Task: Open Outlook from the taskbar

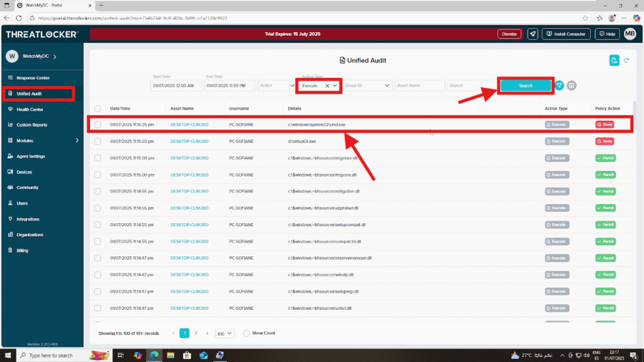Action: [x=203, y=355]
